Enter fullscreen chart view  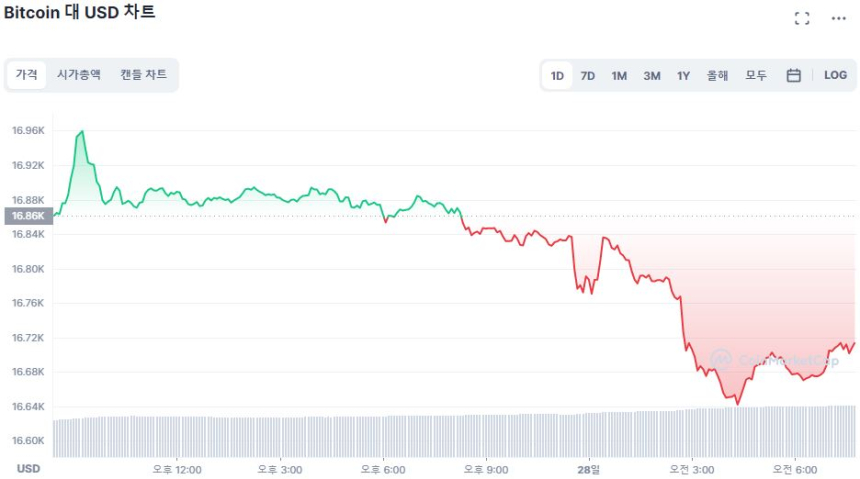click(801, 18)
